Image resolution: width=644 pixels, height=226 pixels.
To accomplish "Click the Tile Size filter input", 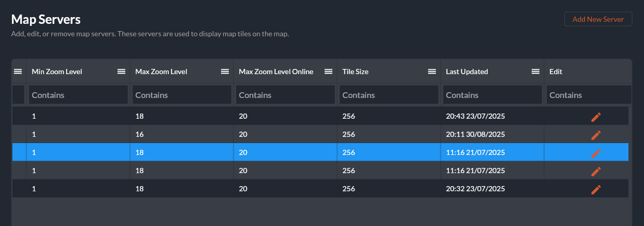I will coord(389,95).
